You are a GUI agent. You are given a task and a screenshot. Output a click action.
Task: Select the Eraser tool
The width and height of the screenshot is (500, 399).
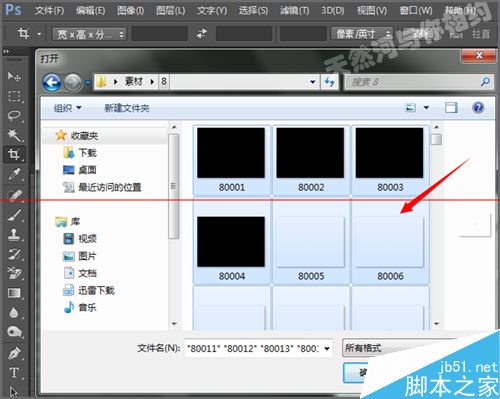click(14, 273)
